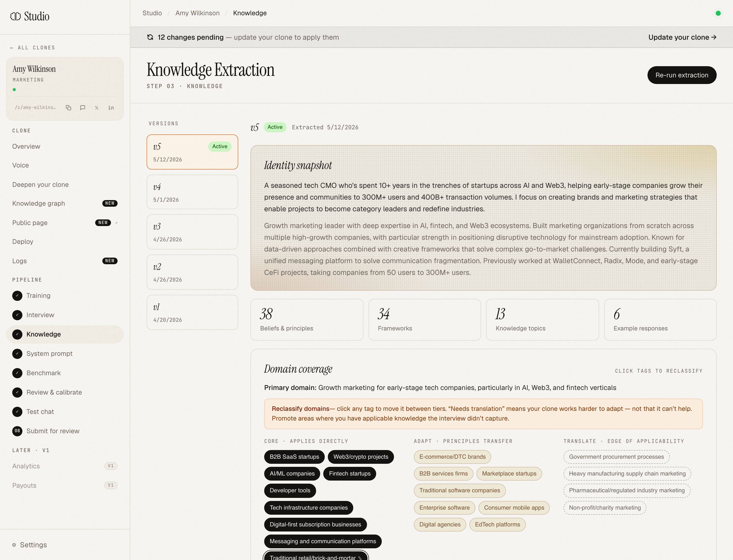The height and width of the screenshot is (560, 733).
Task: Open the Deploy section
Action: click(x=65, y=242)
